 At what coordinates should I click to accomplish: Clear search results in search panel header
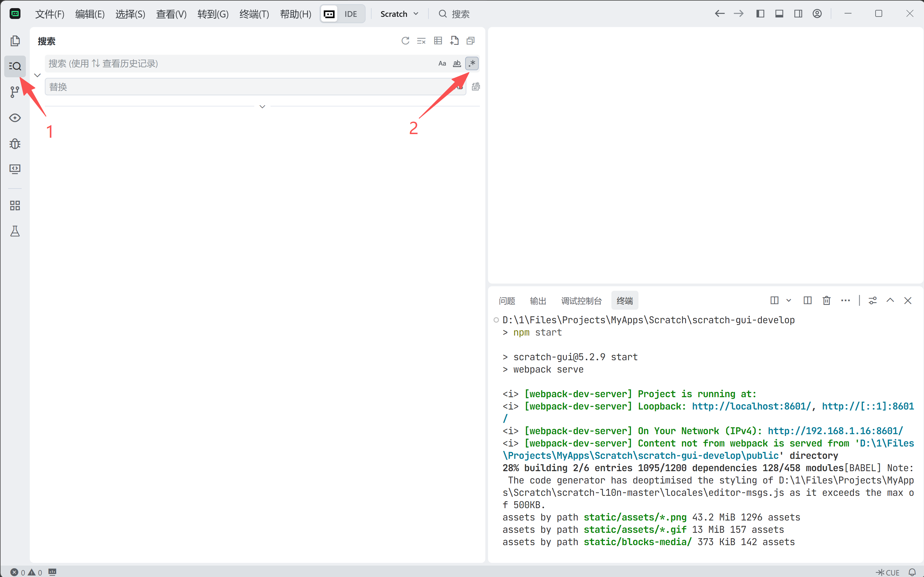point(421,41)
